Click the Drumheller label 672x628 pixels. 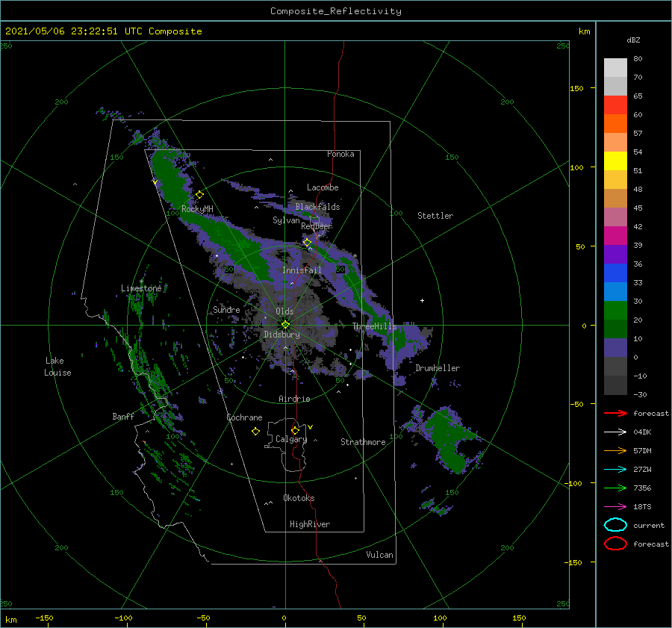click(438, 368)
